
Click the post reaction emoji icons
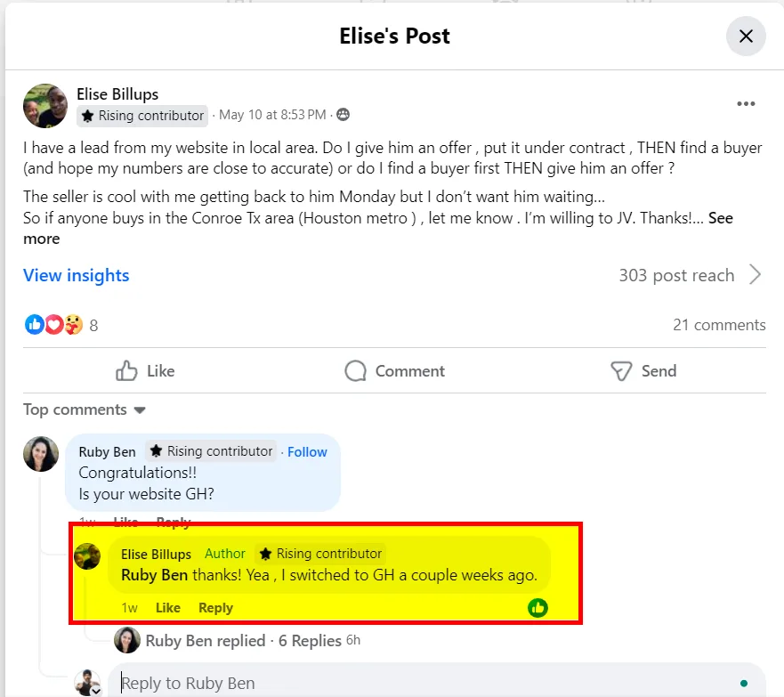coord(53,325)
